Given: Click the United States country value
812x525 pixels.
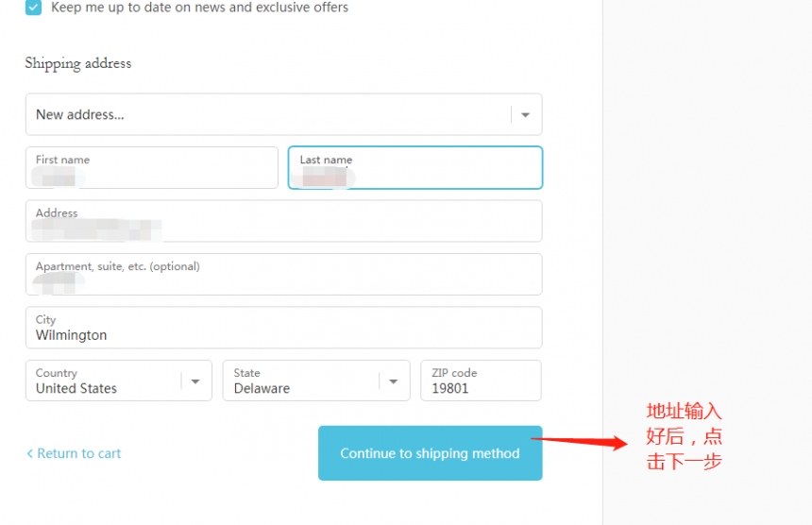Looking at the screenshot, I should [x=76, y=388].
